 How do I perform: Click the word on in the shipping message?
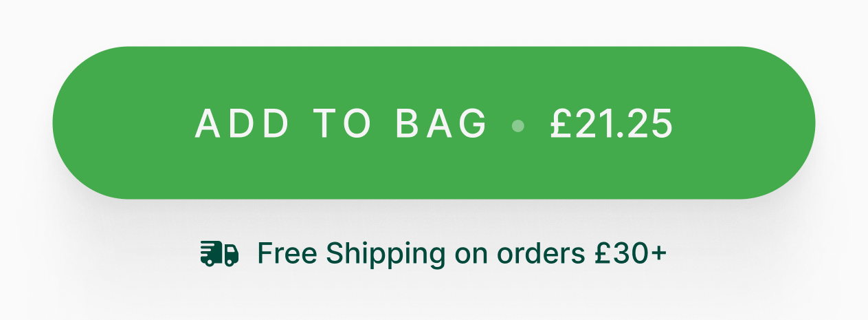click(x=471, y=256)
